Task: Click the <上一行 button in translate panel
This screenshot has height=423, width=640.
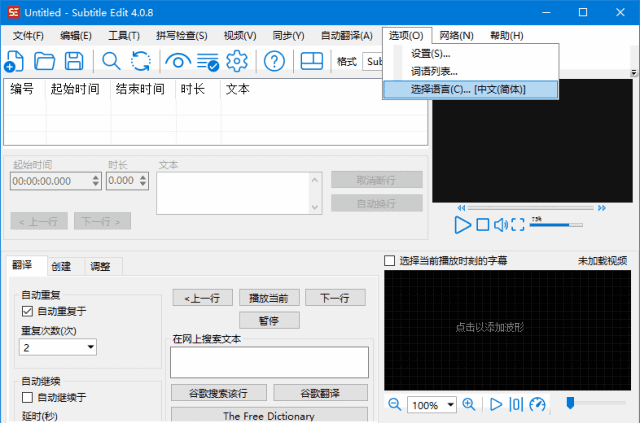Action: pyautogui.click(x=202, y=298)
